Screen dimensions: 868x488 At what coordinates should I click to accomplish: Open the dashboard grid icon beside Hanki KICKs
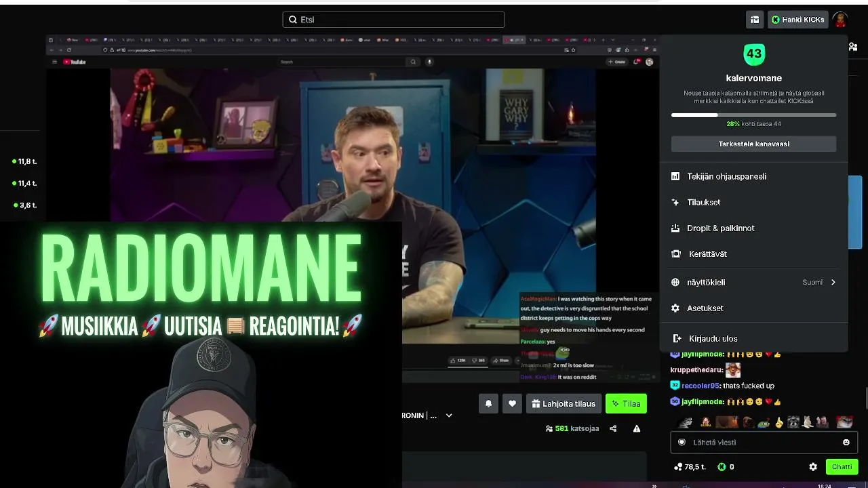(x=754, y=20)
